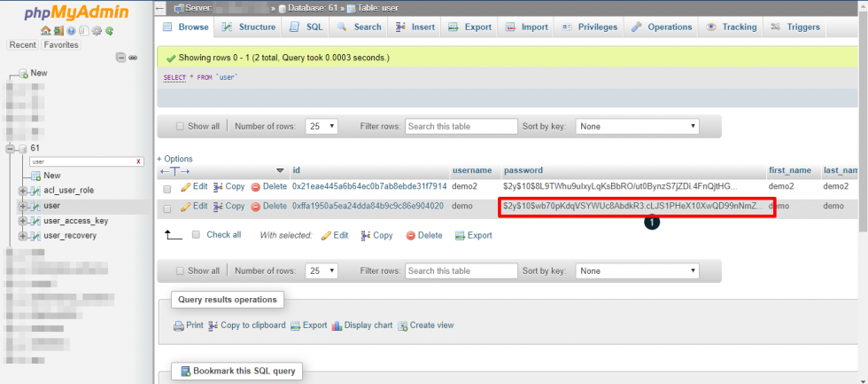Click Export icon next to With selected
The image size is (868, 384).
coord(460,236)
